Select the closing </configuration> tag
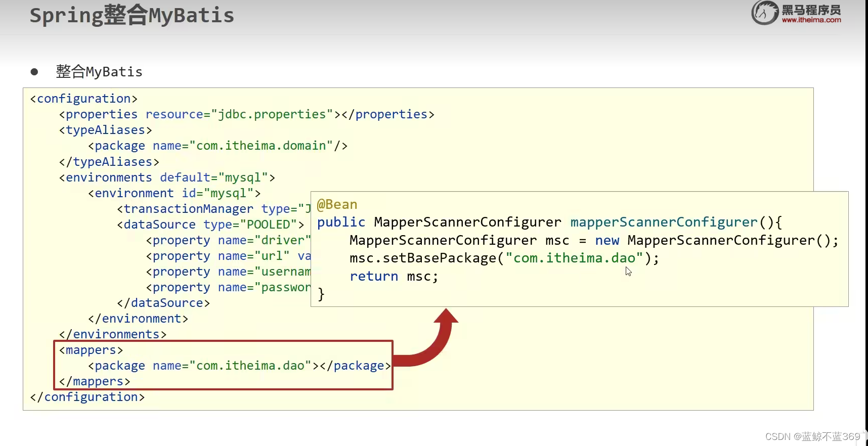Screen dimensions: 868x446 pyautogui.click(x=88, y=397)
